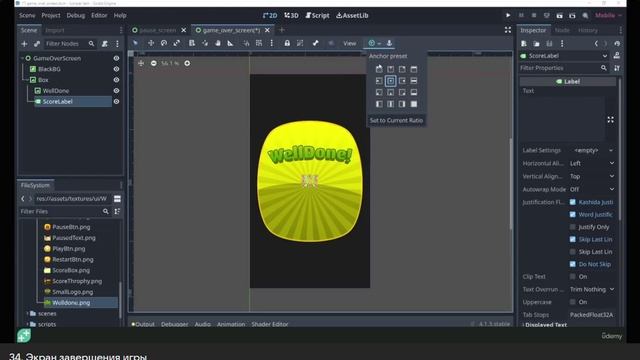The width and height of the screenshot is (640, 360).
Task: Switch to the pause_screen scene tab
Action: [158, 30]
